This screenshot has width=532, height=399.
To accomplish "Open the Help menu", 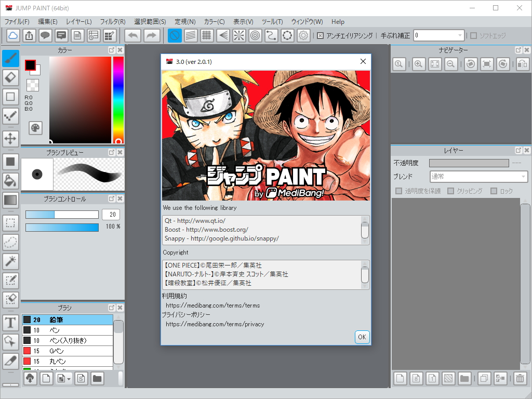I will 338,22.
